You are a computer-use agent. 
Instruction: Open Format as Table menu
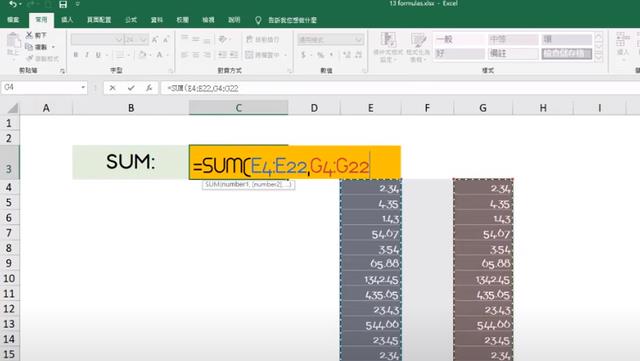click(x=418, y=47)
